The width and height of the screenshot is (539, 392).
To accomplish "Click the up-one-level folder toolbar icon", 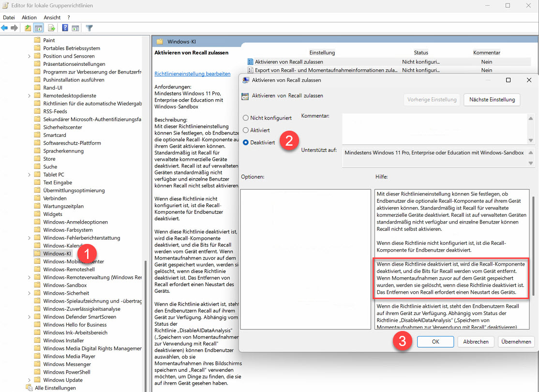I will coord(28,28).
